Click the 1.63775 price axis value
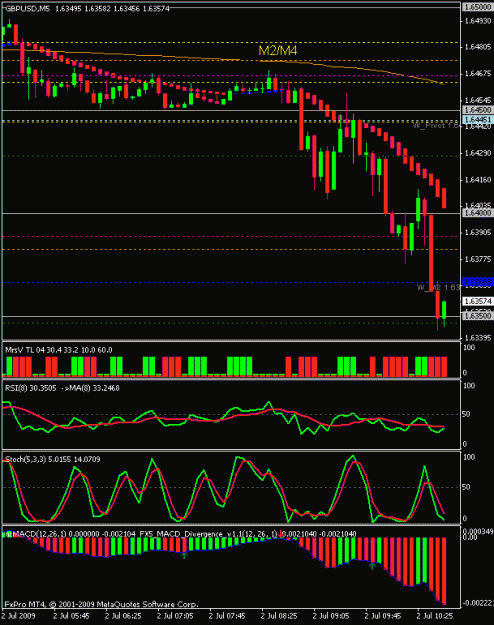This screenshot has width=494, height=625. point(478,259)
